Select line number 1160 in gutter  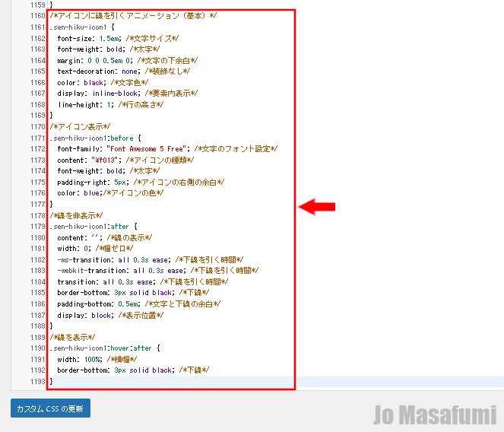coord(38,16)
